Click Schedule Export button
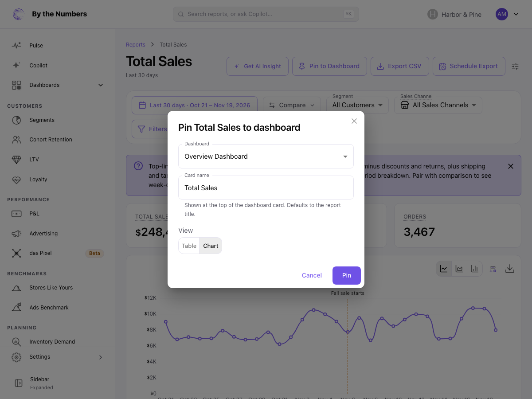 pyautogui.click(x=469, y=66)
